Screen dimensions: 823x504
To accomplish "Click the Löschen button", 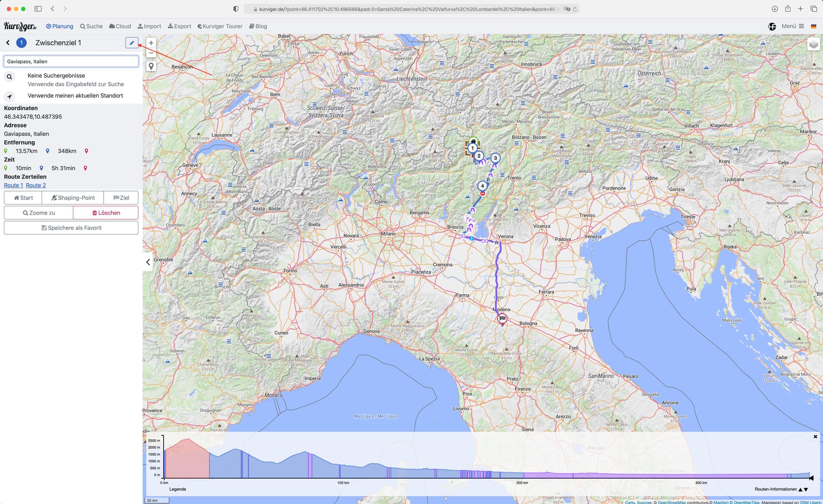I will coord(106,213).
